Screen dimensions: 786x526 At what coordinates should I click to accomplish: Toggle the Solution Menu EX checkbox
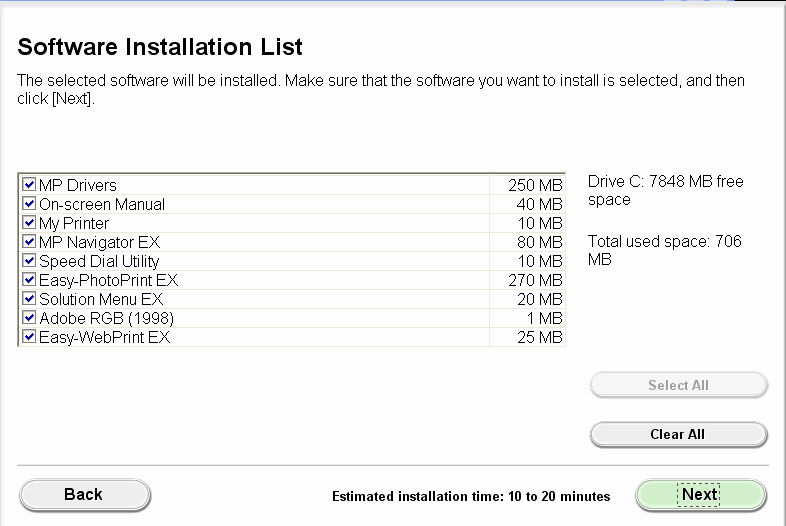click(29, 298)
